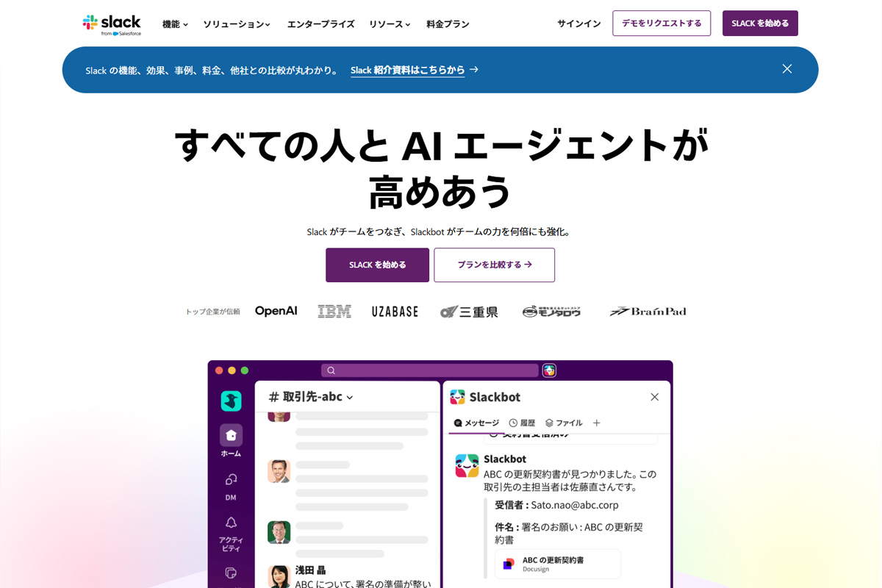Open the エンタープライズ page

click(320, 24)
